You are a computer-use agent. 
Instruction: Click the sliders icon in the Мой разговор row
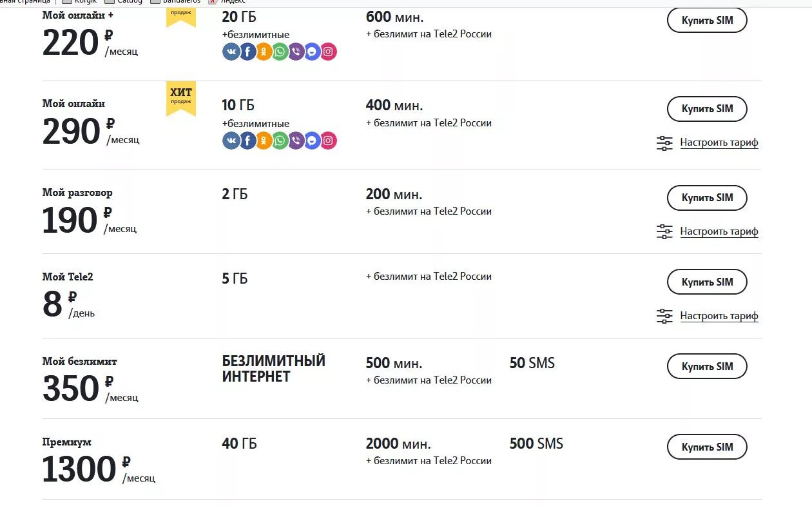coord(664,231)
